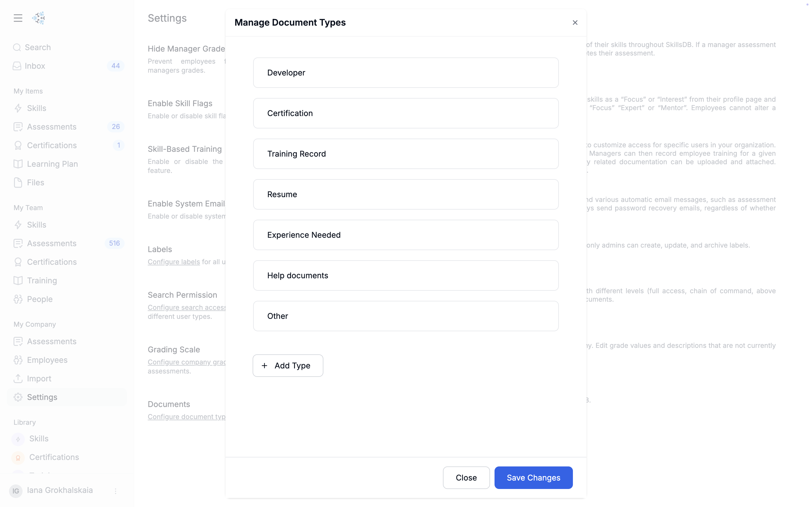Image resolution: width=812 pixels, height=507 pixels.
Task: Click Save Changes button
Action: tap(533, 477)
